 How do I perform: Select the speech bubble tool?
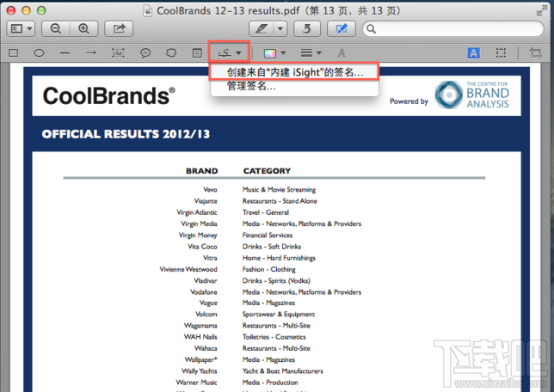145,53
